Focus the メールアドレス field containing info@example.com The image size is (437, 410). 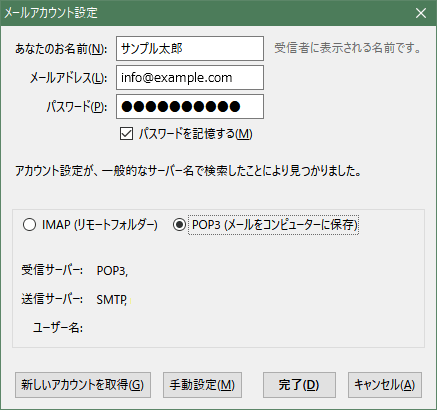tap(190, 78)
